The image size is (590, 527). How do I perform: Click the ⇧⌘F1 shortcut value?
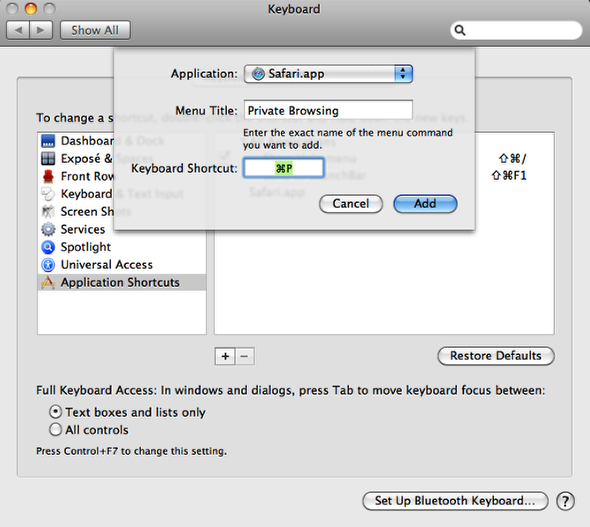[x=509, y=176]
